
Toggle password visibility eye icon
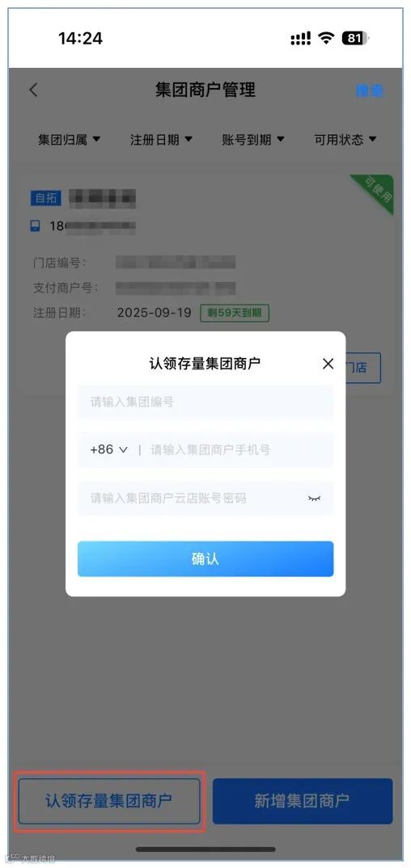click(x=315, y=498)
